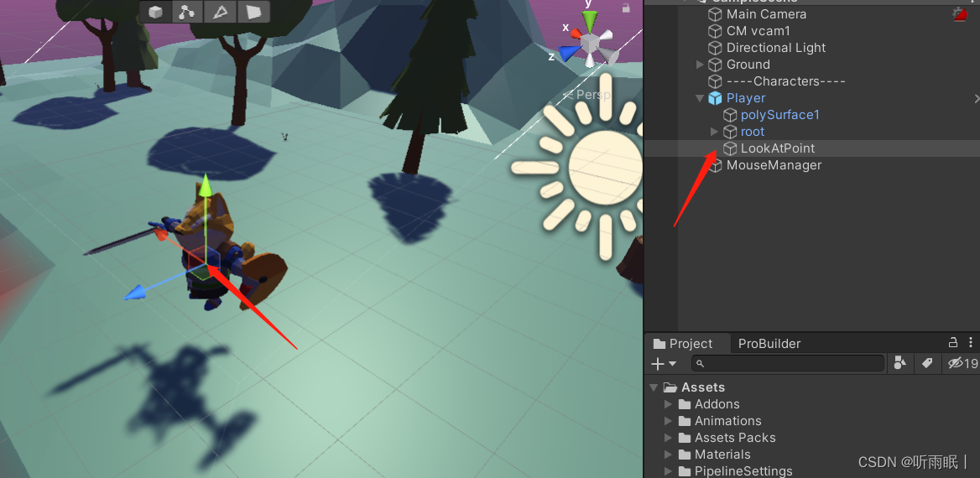
Task: Open Search by Type filter icon
Action: click(x=900, y=363)
